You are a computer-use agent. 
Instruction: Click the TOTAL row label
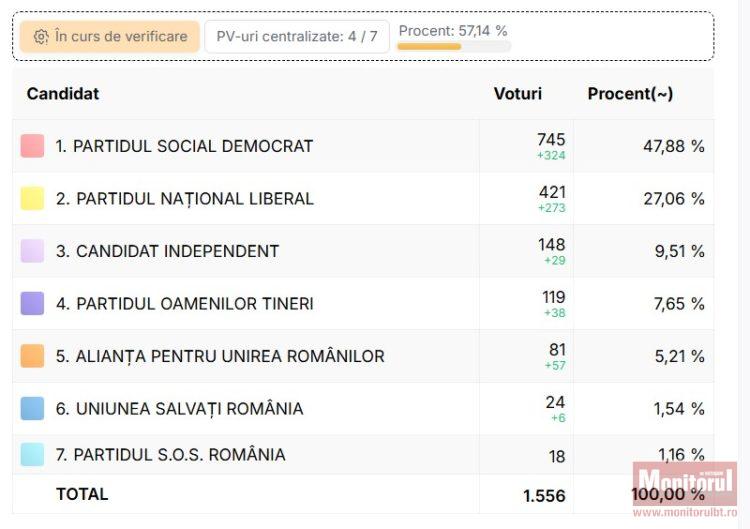click(82, 494)
